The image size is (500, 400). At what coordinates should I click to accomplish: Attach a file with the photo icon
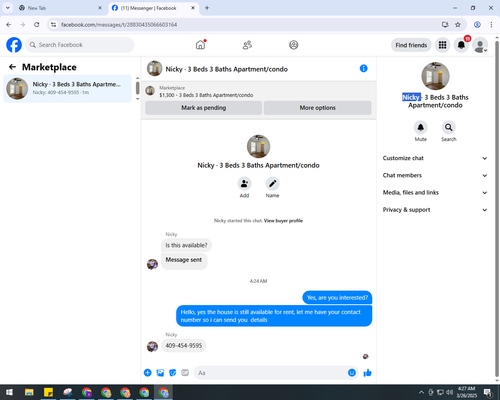(160, 373)
